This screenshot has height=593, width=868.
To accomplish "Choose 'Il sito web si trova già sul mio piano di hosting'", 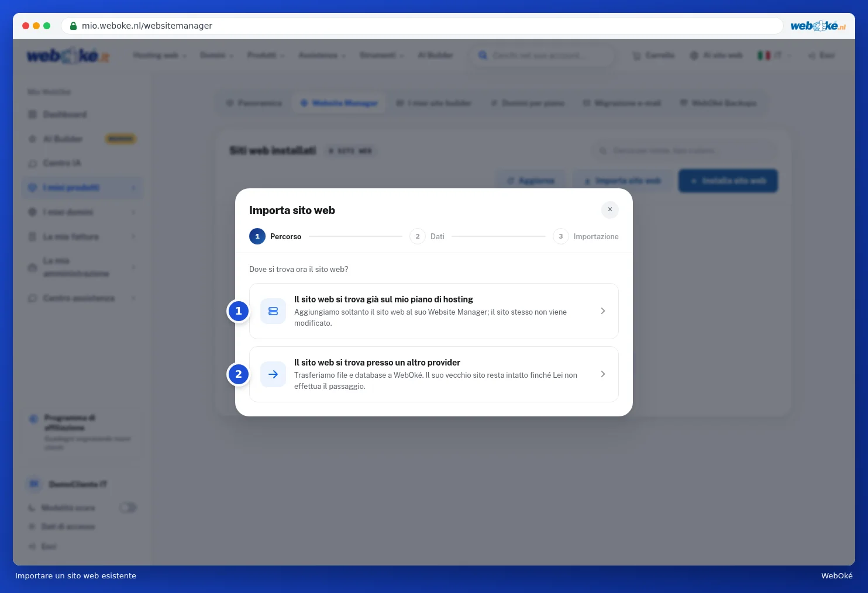I will coord(434,311).
